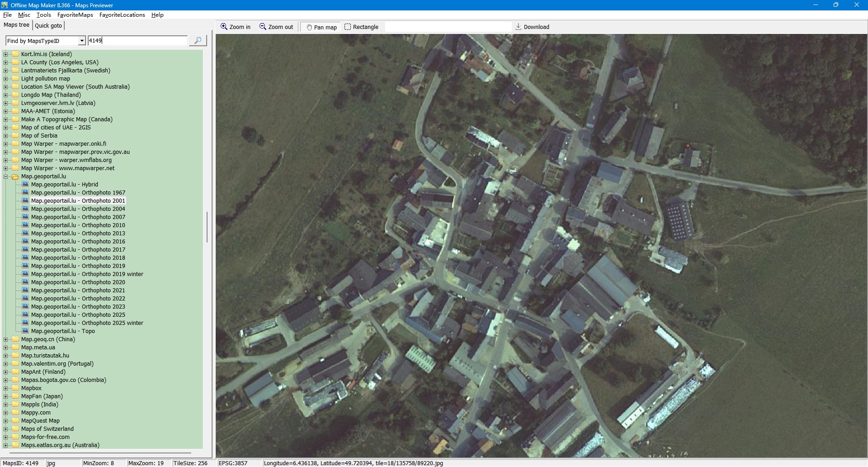Click the search text field containing 4149

pyautogui.click(x=137, y=41)
